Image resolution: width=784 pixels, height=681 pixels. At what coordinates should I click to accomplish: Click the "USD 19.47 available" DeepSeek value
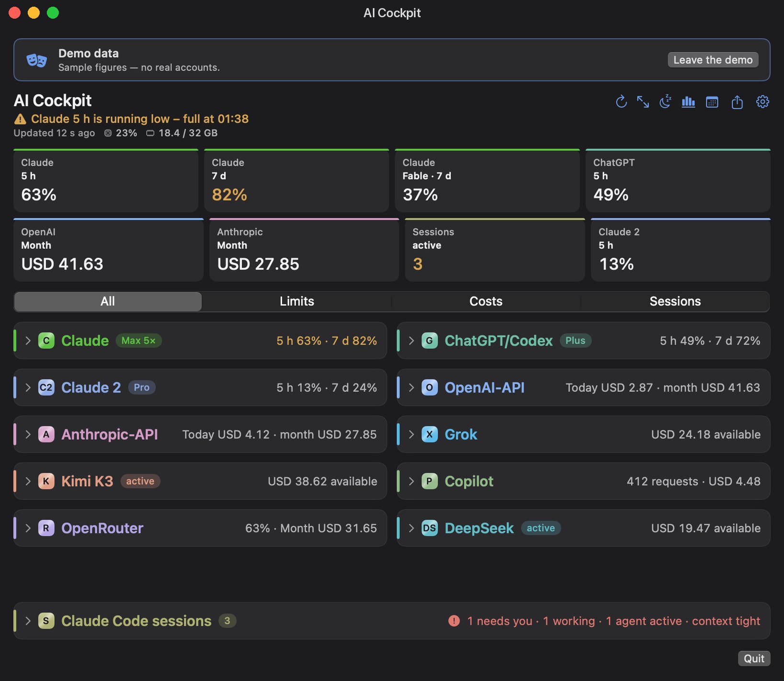[705, 528]
